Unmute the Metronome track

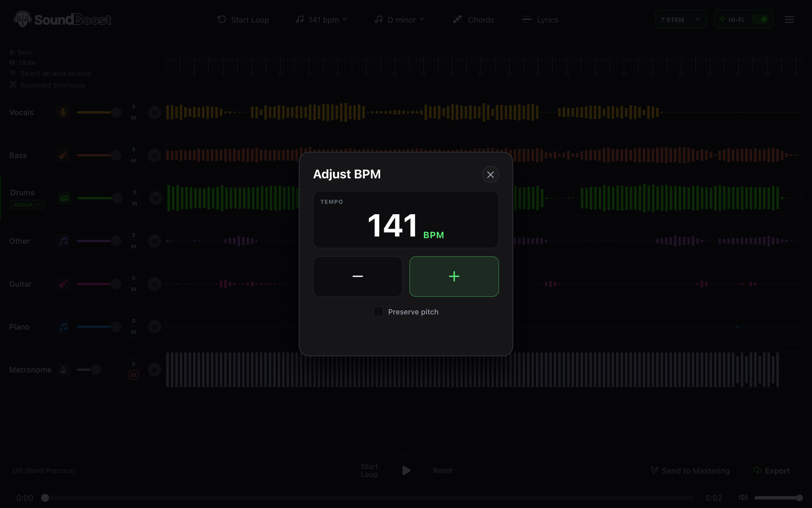(134, 375)
